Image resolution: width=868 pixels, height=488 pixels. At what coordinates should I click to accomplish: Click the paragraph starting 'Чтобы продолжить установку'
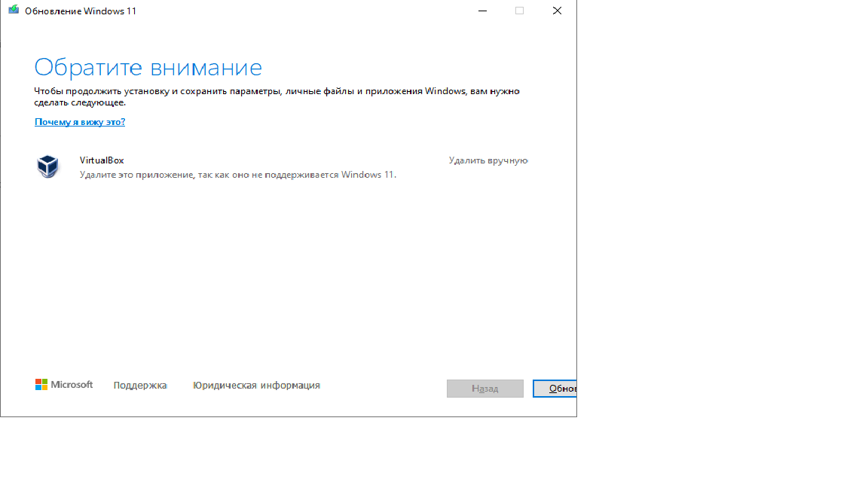tap(277, 97)
